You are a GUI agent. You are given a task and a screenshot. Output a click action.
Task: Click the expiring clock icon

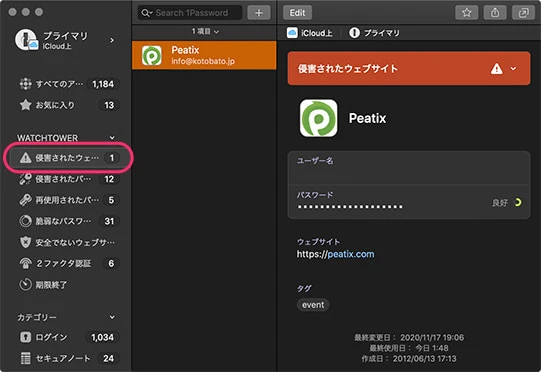pyautogui.click(x=26, y=285)
